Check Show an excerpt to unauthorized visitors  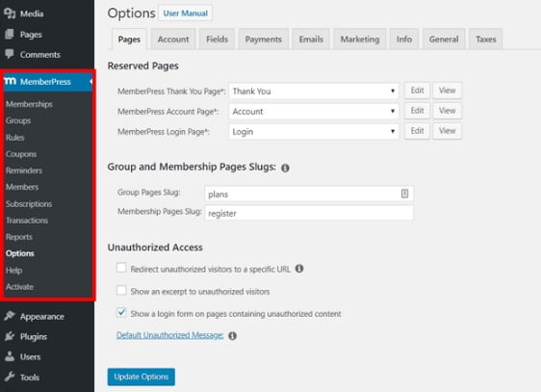[121, 290]
